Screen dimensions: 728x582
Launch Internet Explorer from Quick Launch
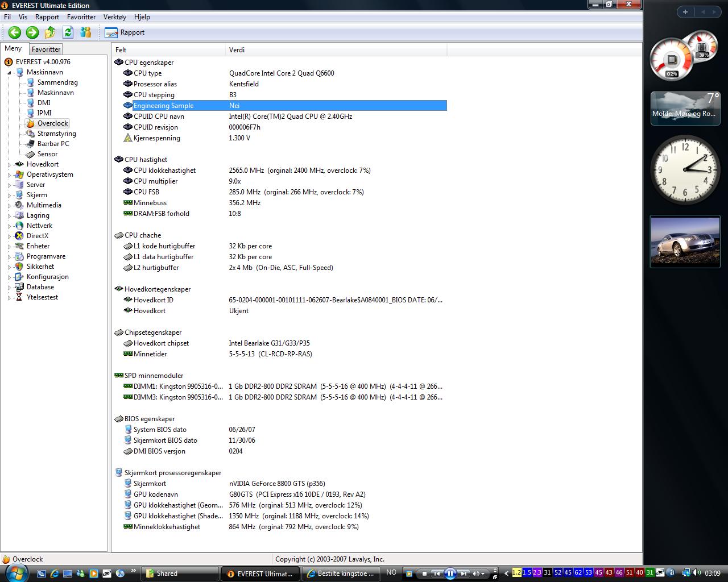pyautogui.click(x=55, y=573)
